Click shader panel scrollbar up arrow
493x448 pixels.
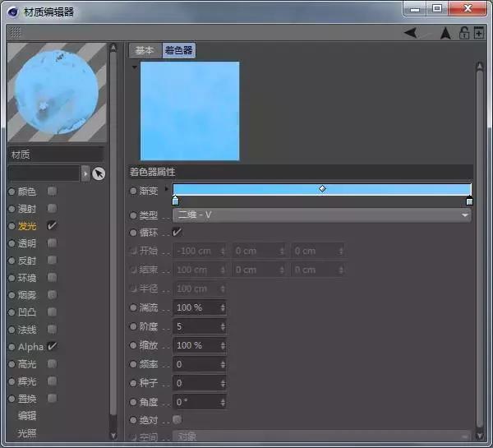click(x=480, y=66)
